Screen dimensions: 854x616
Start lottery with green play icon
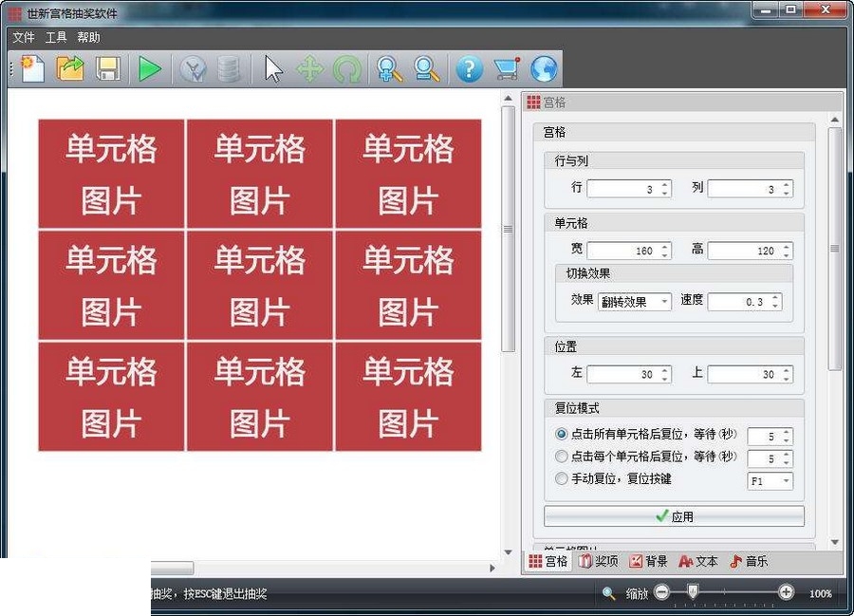[x=149, y=69]
